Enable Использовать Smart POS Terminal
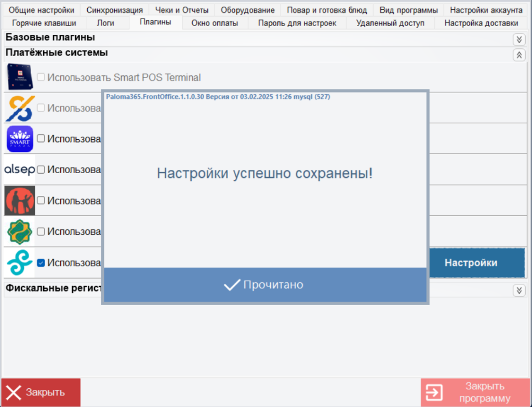This screenshot has width=532, height=407. pos(41,77)
